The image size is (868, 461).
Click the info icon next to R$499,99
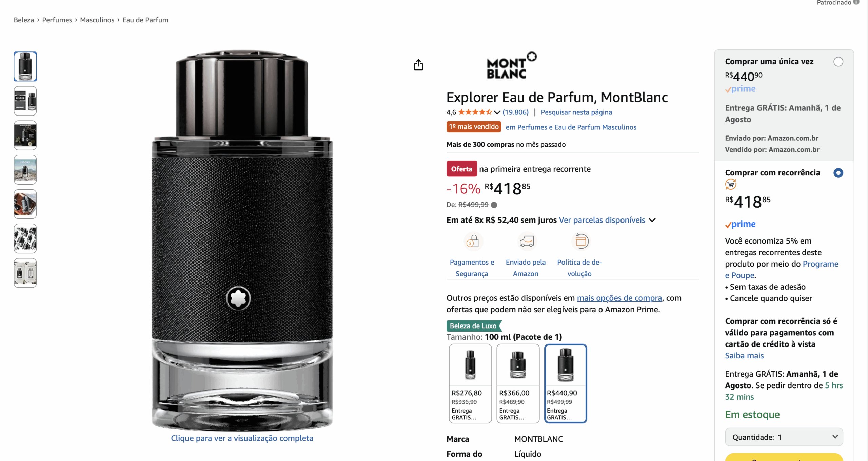pyautogui.click(x=494, y=205)
